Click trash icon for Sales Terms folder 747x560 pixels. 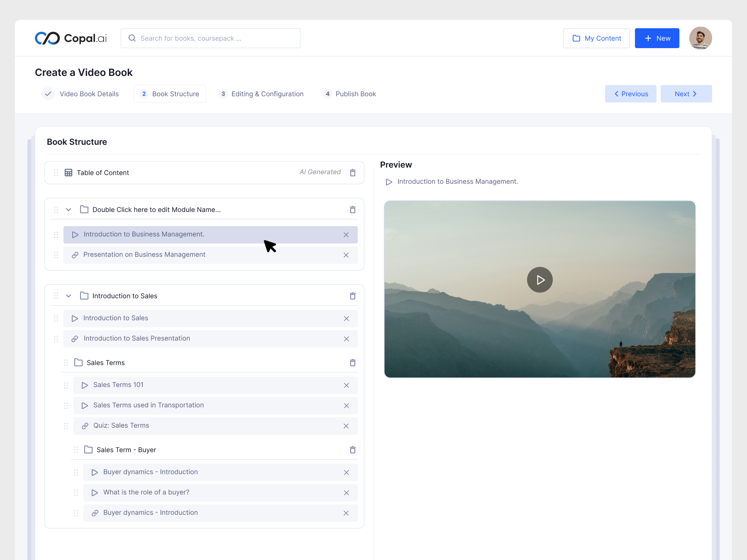(x=352, y=363)
